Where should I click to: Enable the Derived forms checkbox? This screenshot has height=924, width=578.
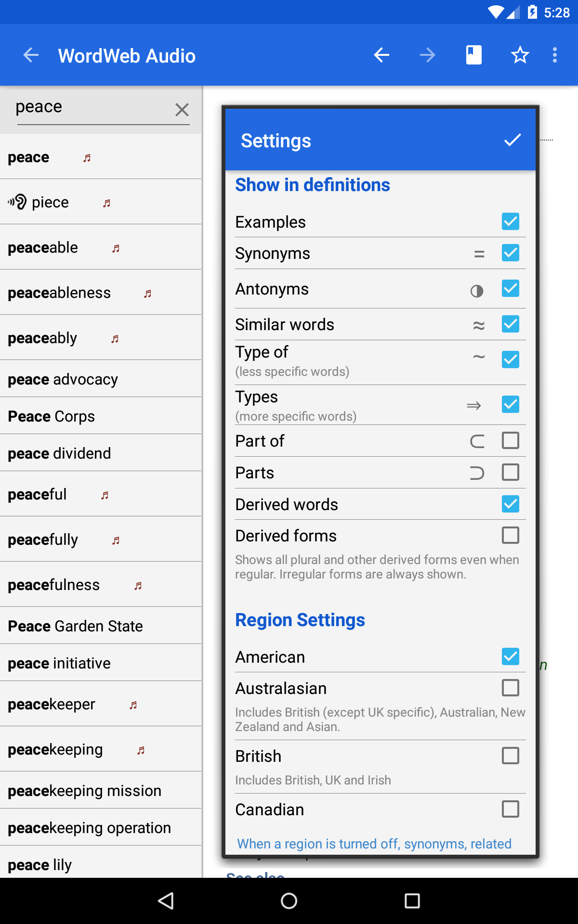[511, 535]
